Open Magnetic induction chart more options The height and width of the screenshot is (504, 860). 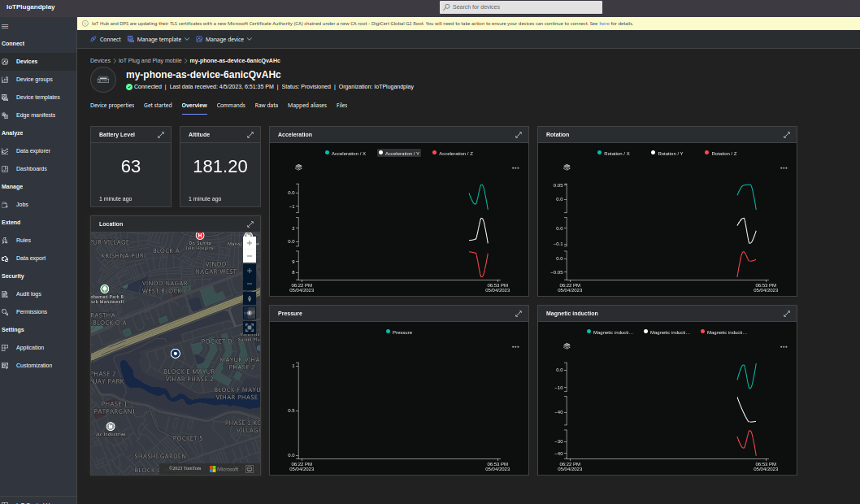pyautogui.click(x=784, y=347)
